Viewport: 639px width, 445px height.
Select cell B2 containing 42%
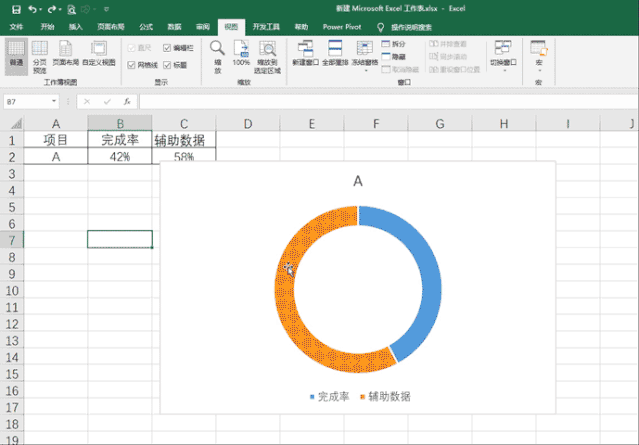click(120, 156)
